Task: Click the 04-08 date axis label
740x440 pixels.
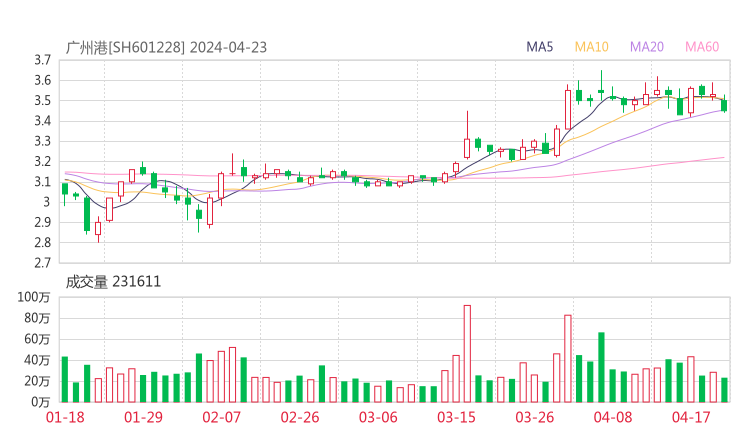Action: click(x=613, y=417)
